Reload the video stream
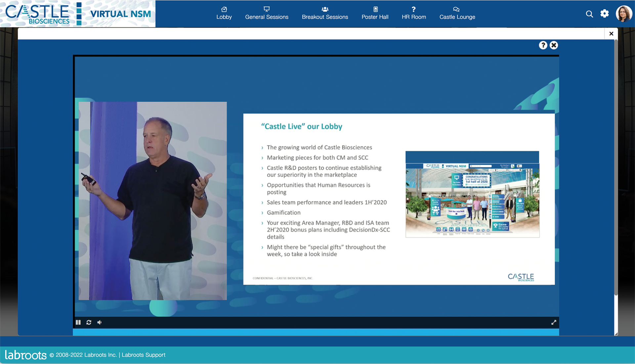Image resolution: width=635 pixels, height=364 pixels. tap(89, 322)
